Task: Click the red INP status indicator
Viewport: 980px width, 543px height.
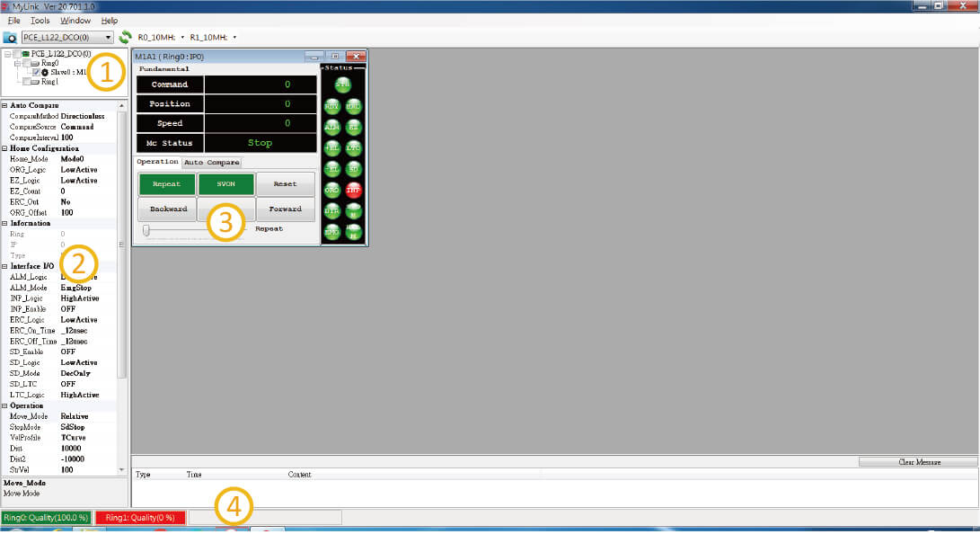Action: 354,190
